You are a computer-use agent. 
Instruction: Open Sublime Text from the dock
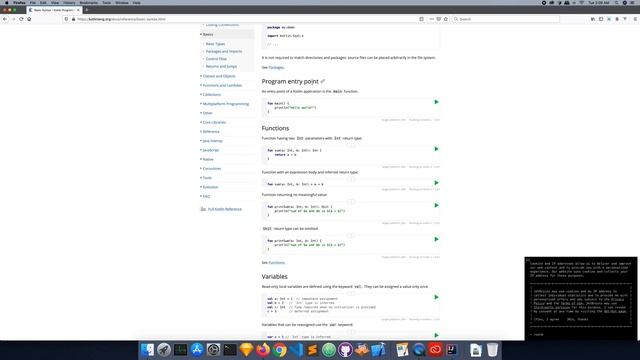[x=313, y=350]
